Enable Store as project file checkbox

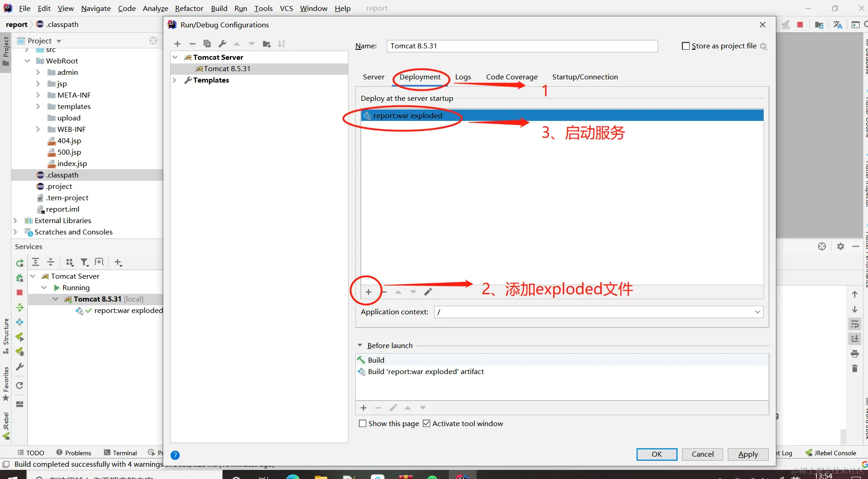click(x=686, y=46)
